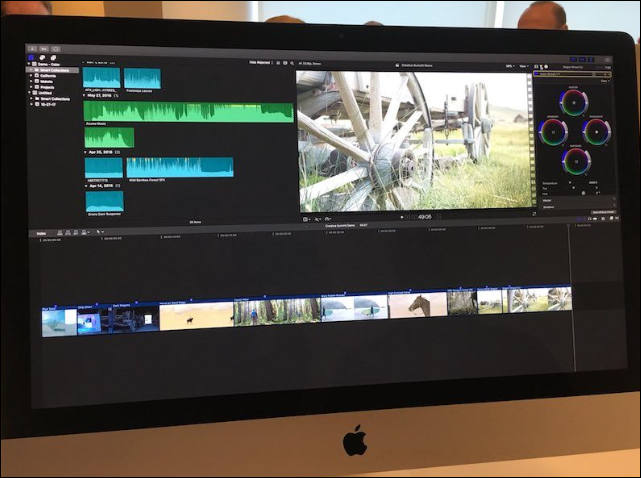The height and width of the screenshot is (478, 641).
Task: Click the play button under the viewer
Action: click(402, 216)
